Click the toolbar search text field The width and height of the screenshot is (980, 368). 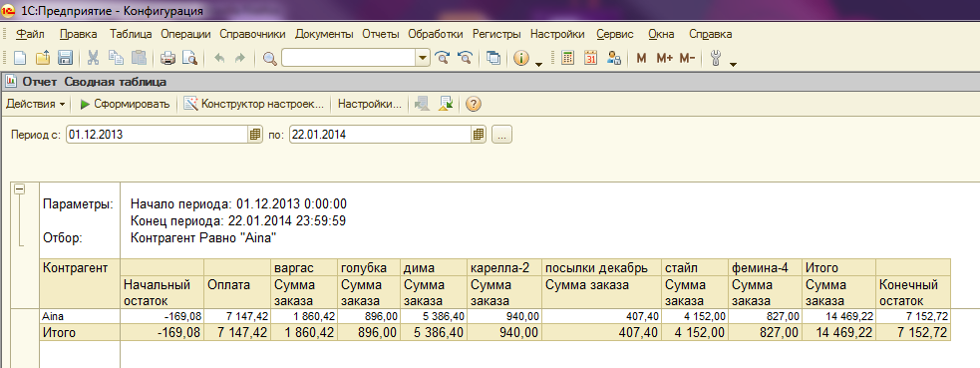[349, 58]
